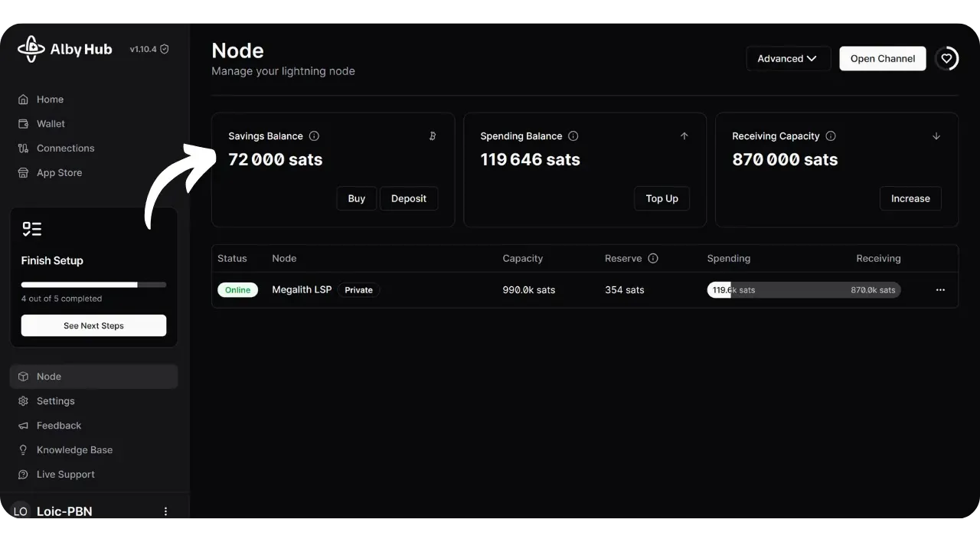Click the bitcoin icon in Savings card
980x542 pixels.
433,136
